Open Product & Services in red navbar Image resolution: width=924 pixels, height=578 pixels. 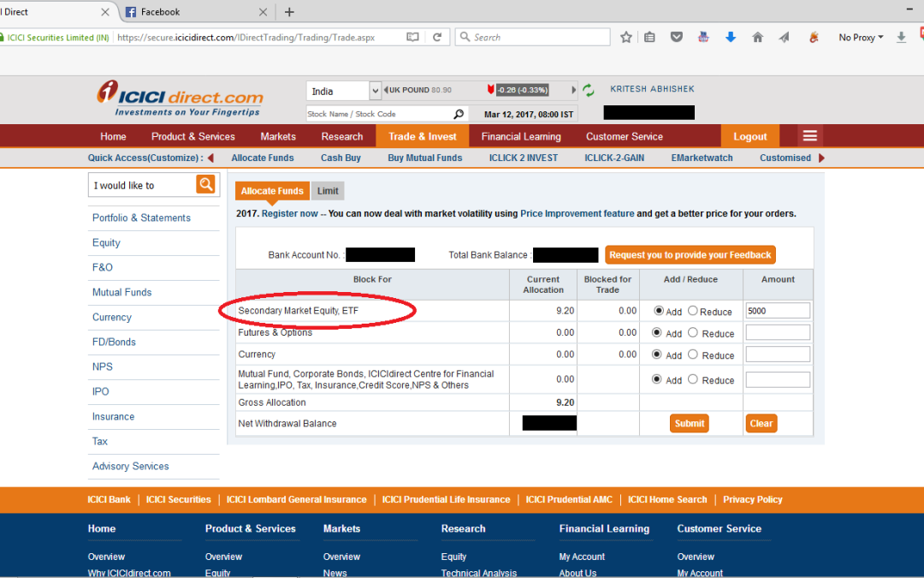coord(193,136)
